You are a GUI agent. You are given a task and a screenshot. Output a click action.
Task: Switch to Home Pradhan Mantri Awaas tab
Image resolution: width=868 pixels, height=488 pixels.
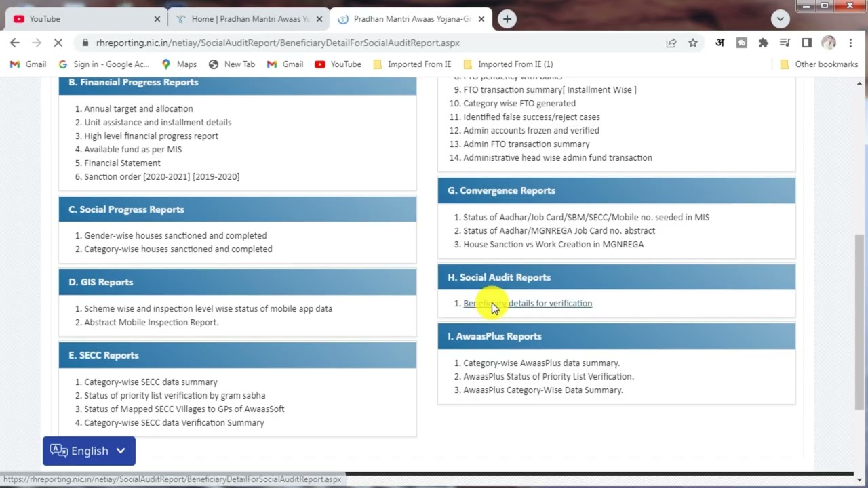point(248,19)
